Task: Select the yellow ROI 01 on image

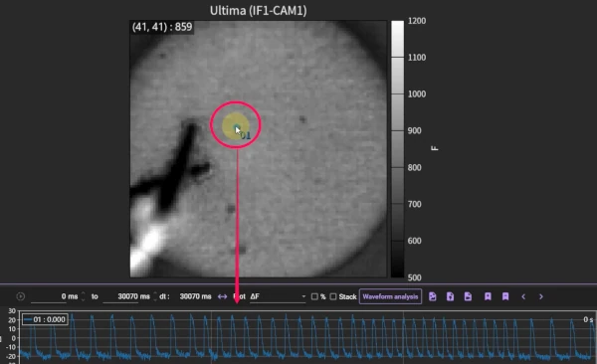Action: [236, 126]
